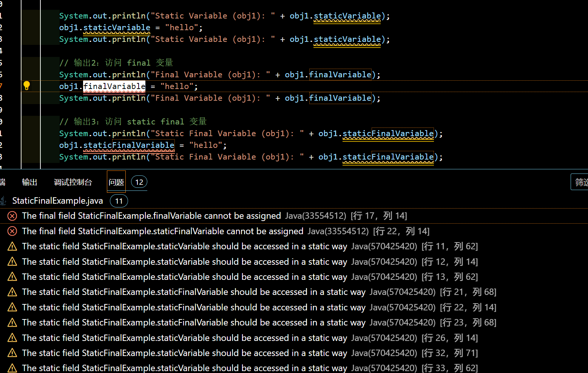Click error icon for finalVariable cannot be assigned

click(x=12, y=216)
